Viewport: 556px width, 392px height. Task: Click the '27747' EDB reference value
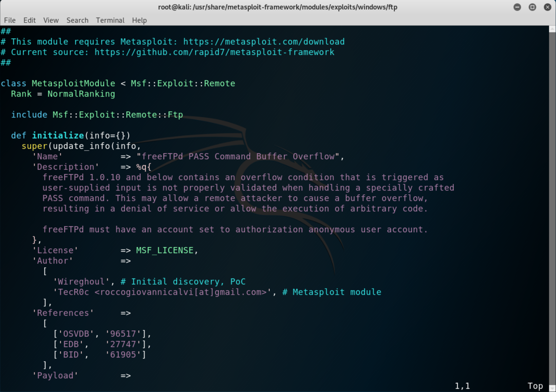tap(123, 344)
